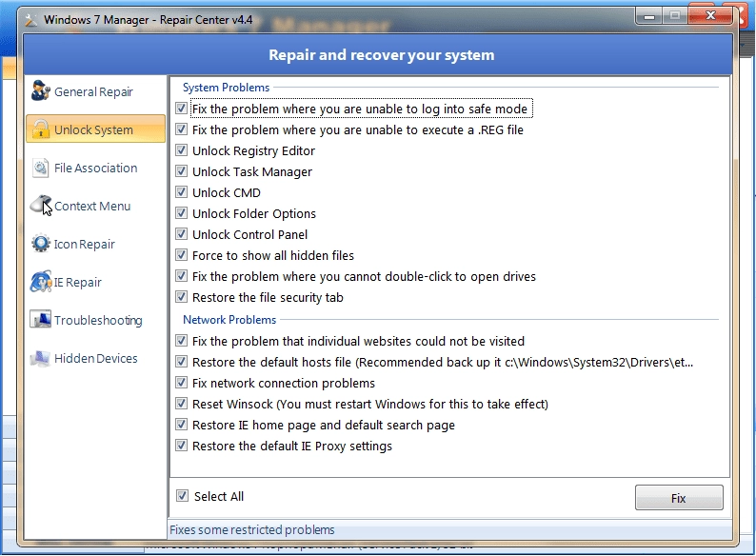Go to the Context Menu section
756x556 pixels.
pos(92,206)
